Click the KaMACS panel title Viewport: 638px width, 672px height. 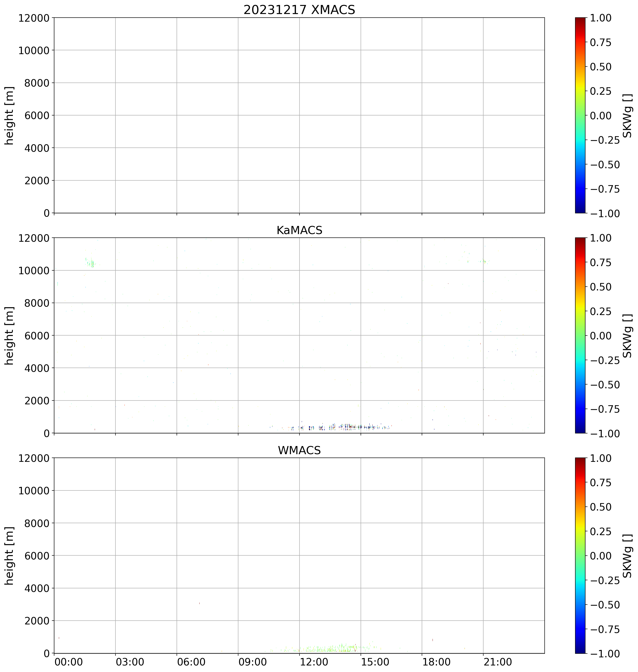(x=299, y=230)
